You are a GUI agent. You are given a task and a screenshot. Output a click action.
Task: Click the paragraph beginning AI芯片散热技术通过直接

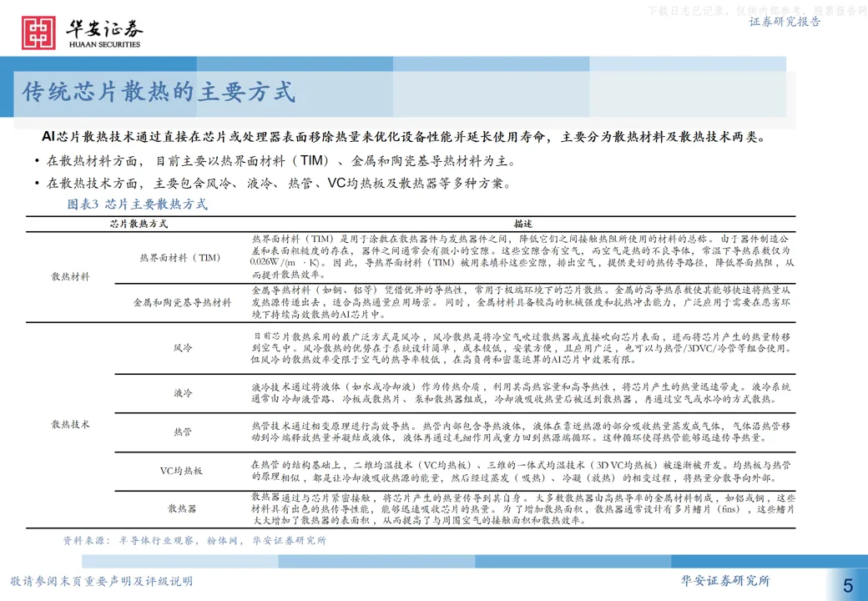pyautogui.click(x=404, y=137)
